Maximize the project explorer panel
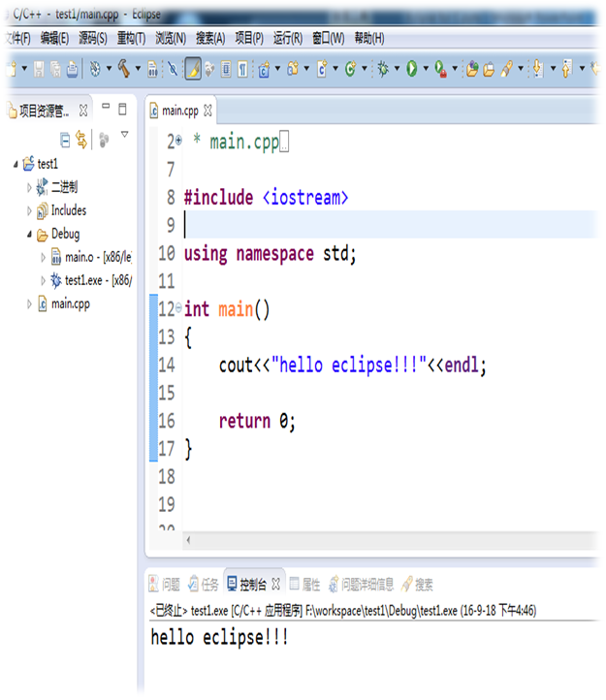Viewport: 606px width, 700px height. coord(123,110)
